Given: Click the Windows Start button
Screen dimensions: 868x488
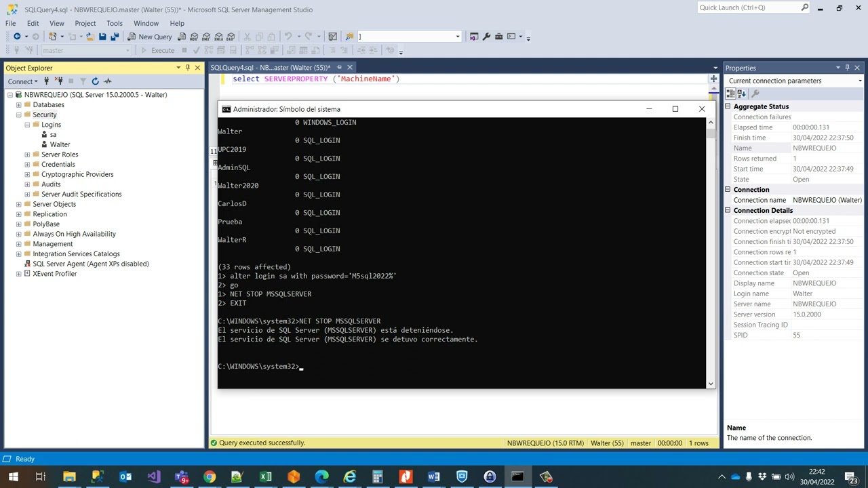Looking at the screenshot, I should [13, 477].
